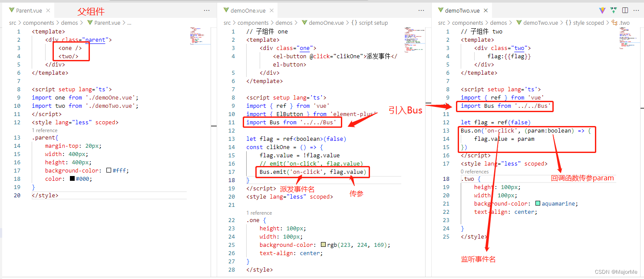Close the demoTwo.vue tab
The height and width of the screenshot is (279, 644).
coord(485,10)
